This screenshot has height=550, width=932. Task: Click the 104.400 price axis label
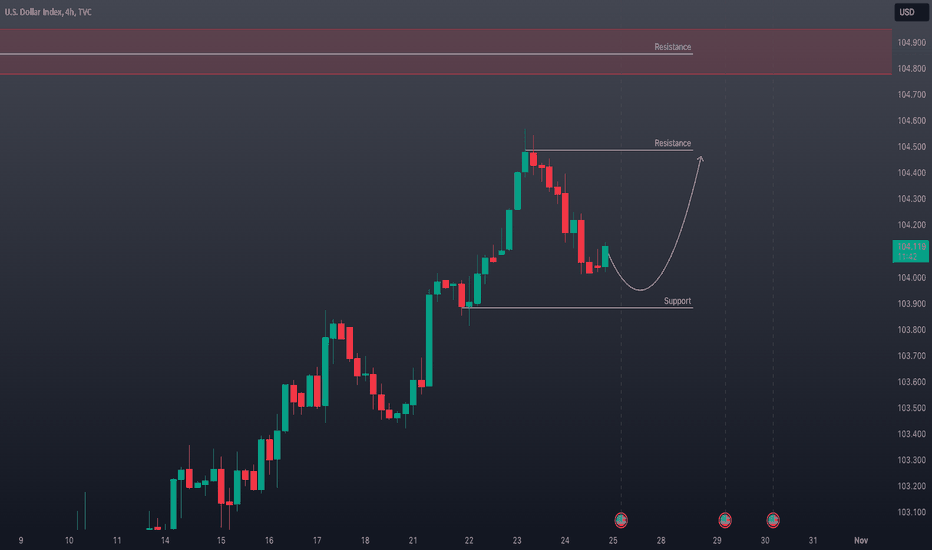pos(911,173)
